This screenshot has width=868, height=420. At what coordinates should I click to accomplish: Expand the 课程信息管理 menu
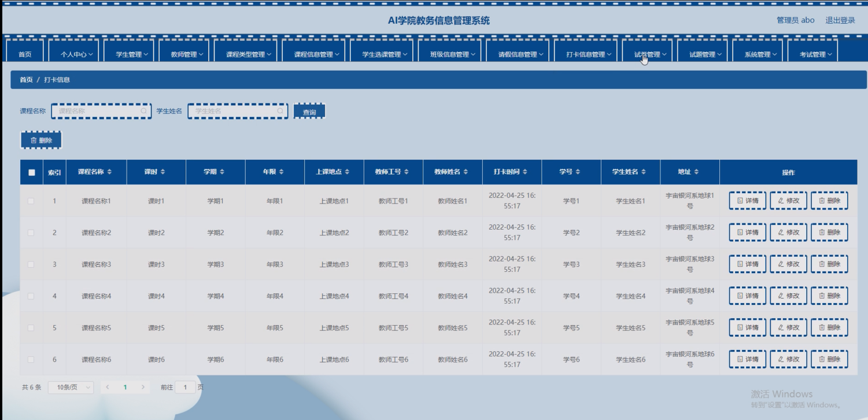click(314, 51)
